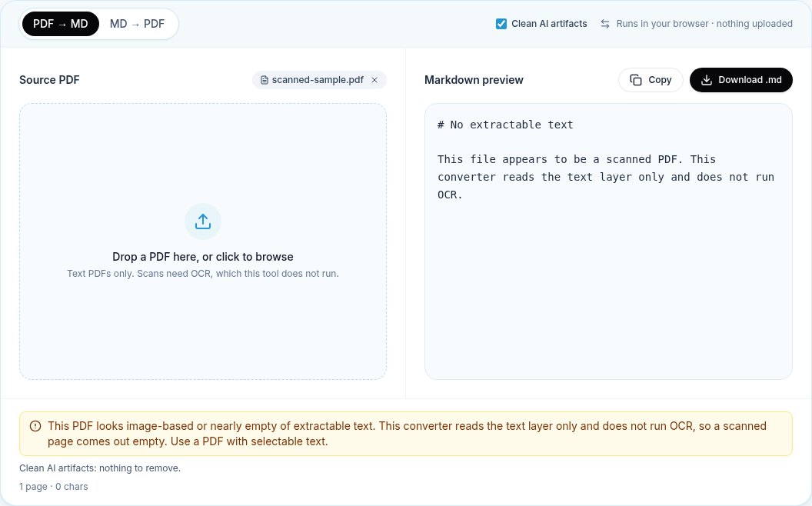The image size is (812, 506).
Task: Switch to the MD → PDF mode
Action: click(137, 24)
